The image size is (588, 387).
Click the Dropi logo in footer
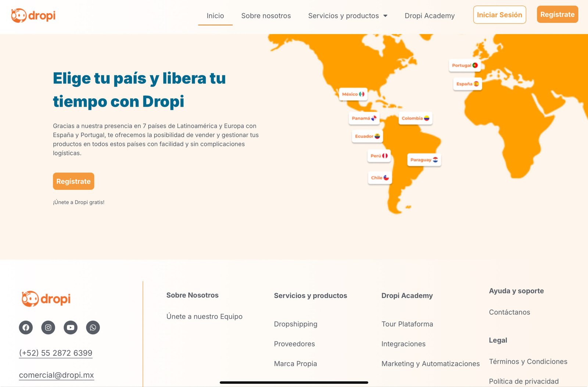pyautogui.click(x=46, y=299)
